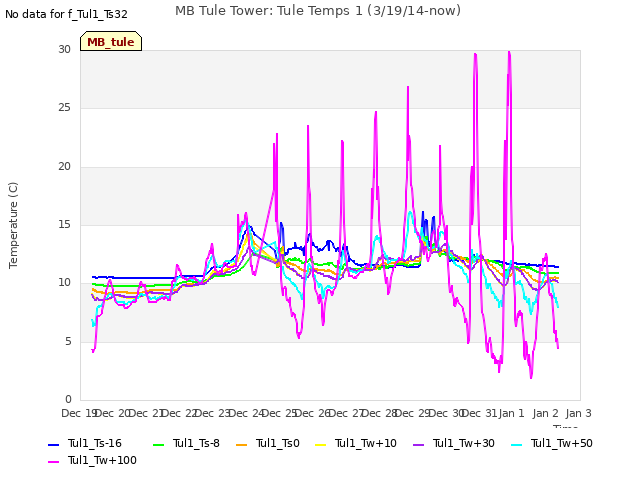Click the y-axis value 15
640x480 pixels.
pyautogui.click(x=64, y=224)
